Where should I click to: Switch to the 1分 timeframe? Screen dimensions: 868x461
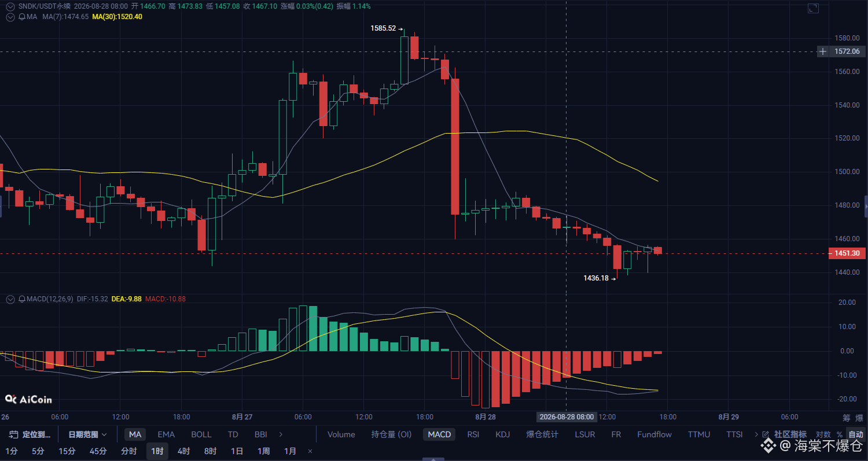[12, 451]
